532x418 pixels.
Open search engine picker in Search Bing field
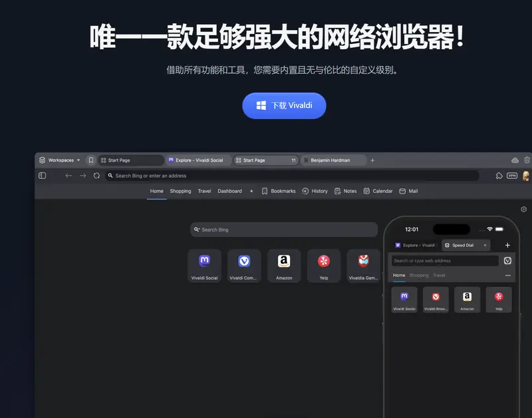pyautogui.click(x=196, y=230)
